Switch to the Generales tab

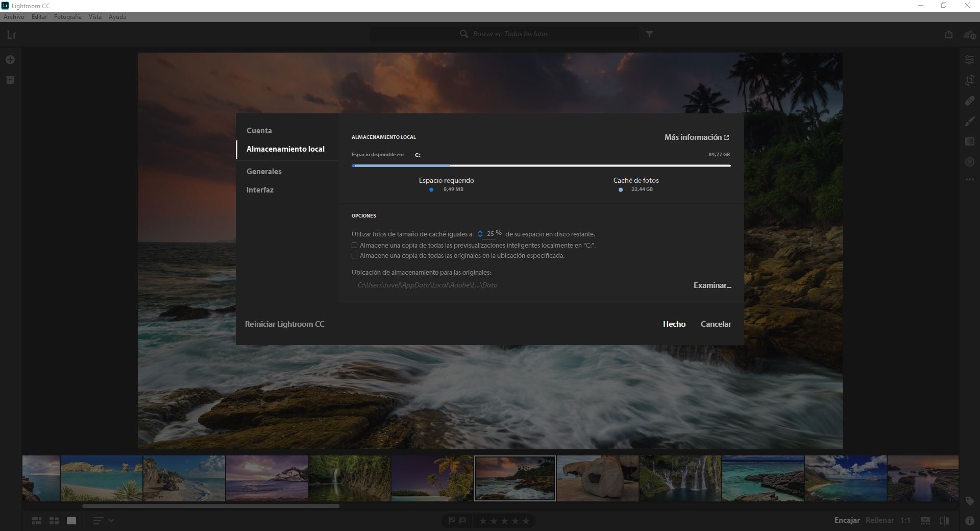264,172
